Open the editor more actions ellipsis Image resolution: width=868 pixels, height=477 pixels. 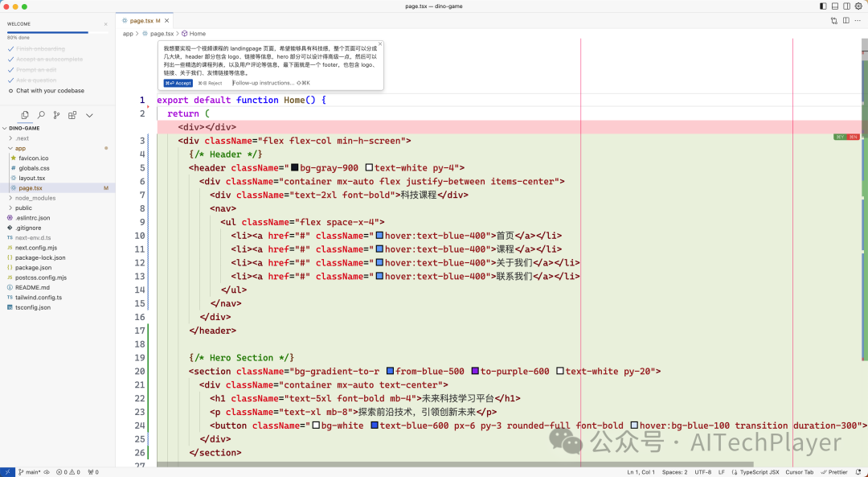(x=858, y=20)
